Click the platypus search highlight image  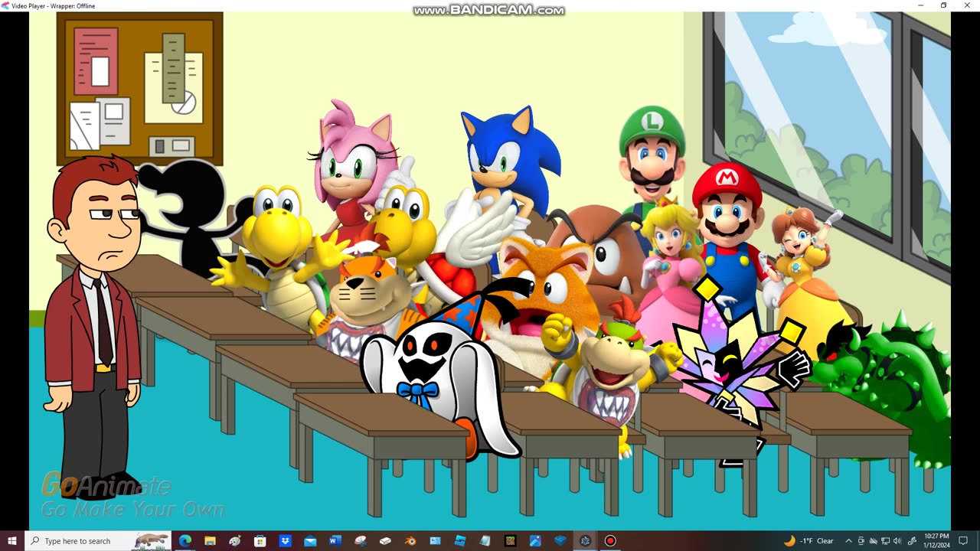coord(152,541)
